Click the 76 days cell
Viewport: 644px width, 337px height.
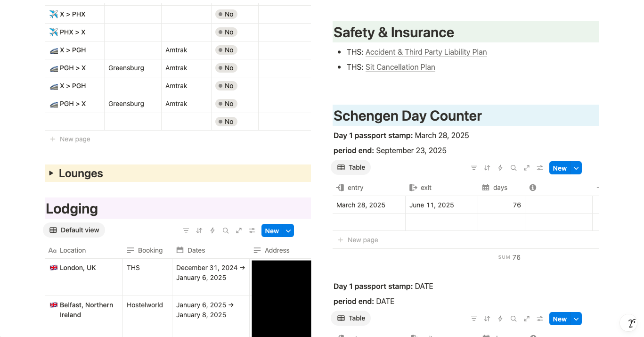[x=502, y=205]
